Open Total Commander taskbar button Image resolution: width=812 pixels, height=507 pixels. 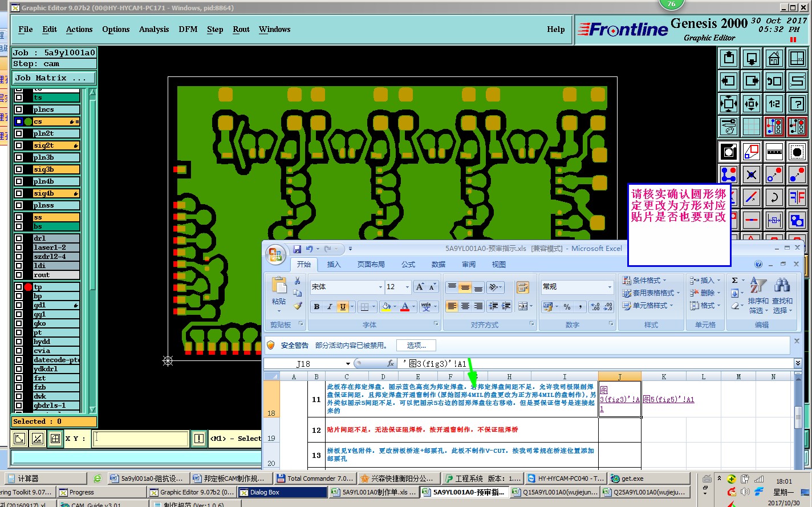tap(315, 478)
